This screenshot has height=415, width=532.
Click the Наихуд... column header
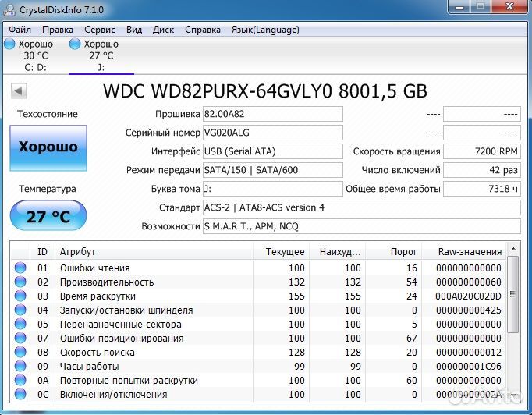pos(337,251)
